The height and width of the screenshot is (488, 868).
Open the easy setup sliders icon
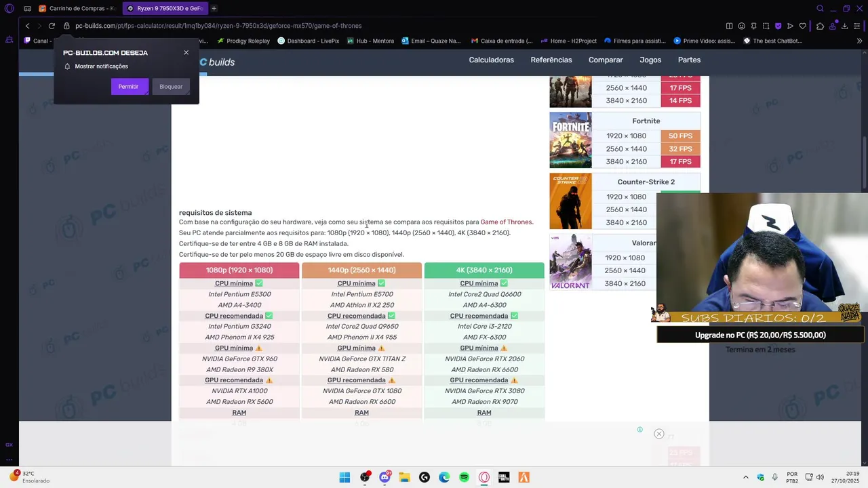point(859,26)
